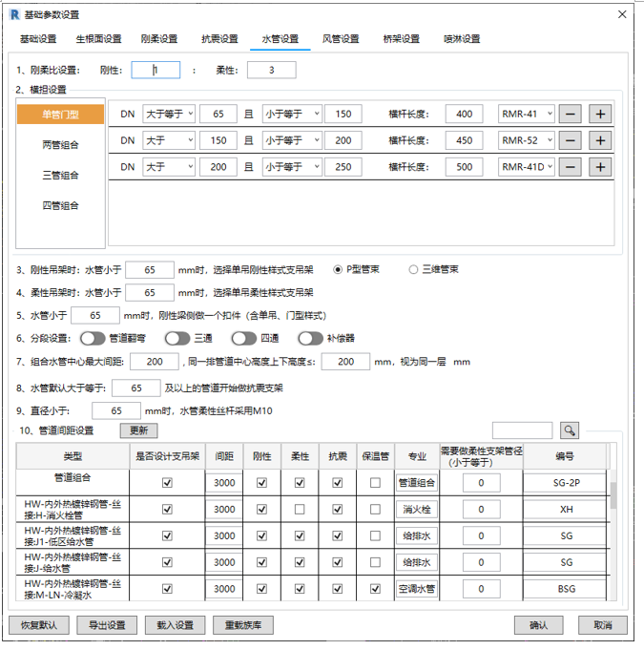
Task: Click minus button on RMR-52 row
Action: (x=571, y=140)
